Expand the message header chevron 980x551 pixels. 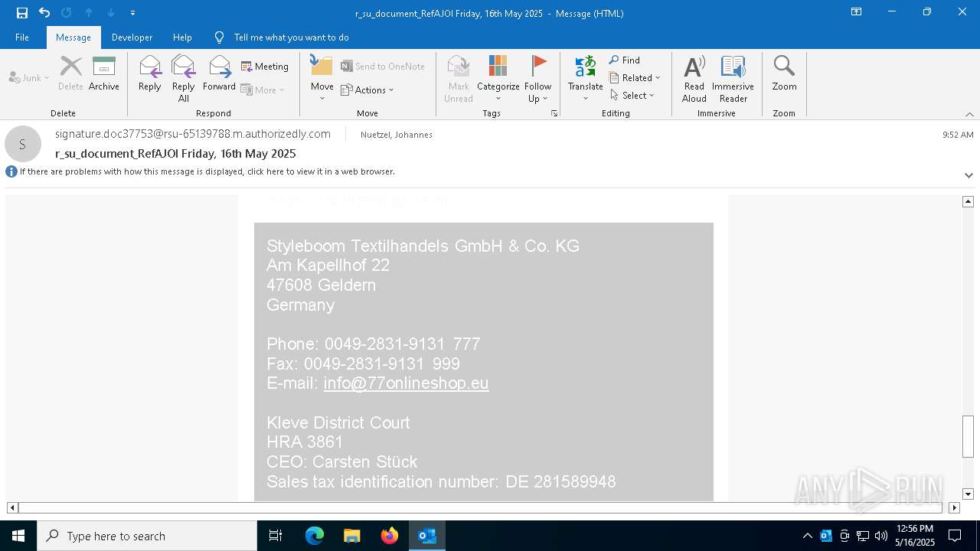click(x=969, y=175)
